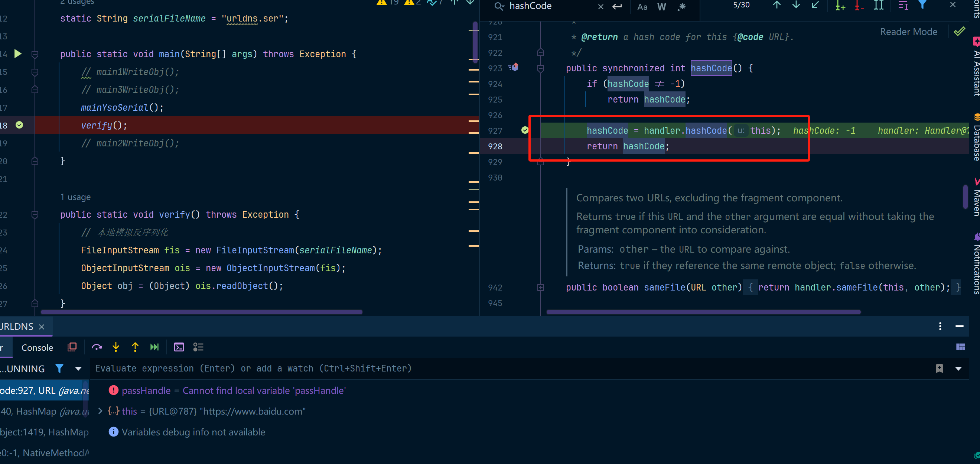Open Maven tool window
This screenshot has height=464, width=980.
[x=976, y=198]
